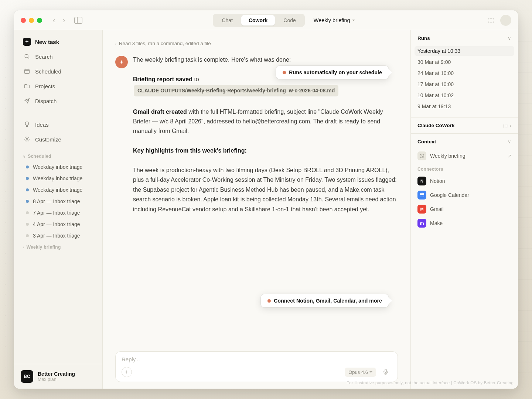
Task: Select run 9 Mar at 19:13
Action: (464, 106)
